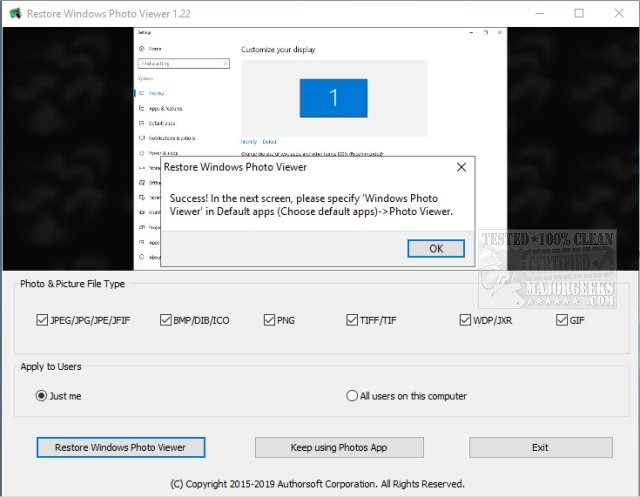Maximize the main application window
Image resolution: width=640 pixels, height=497 pixels.
(579, 13)
